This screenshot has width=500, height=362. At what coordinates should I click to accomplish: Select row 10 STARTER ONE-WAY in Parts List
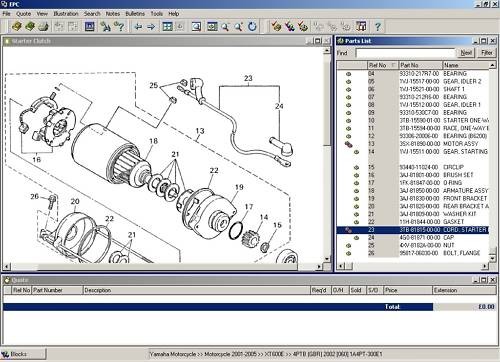pyautogui.click(x=413, y=121)
